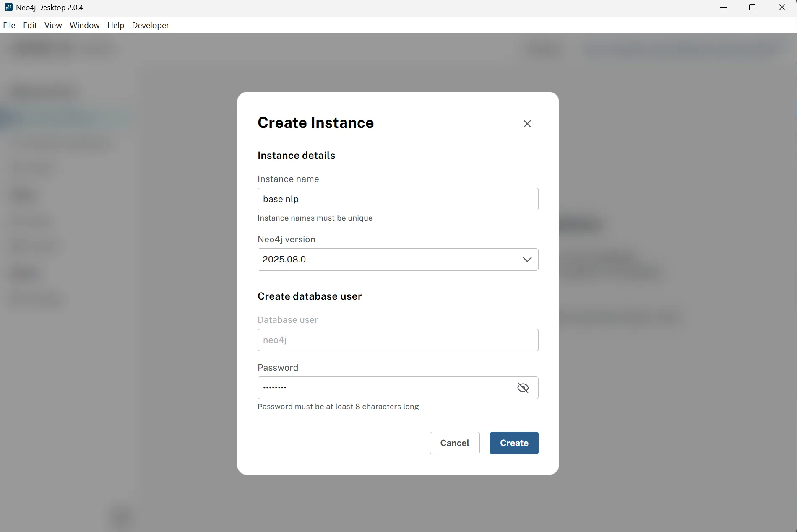Open the View menu
This screenshot has height=532, width=797.
(x=53, y=25)
